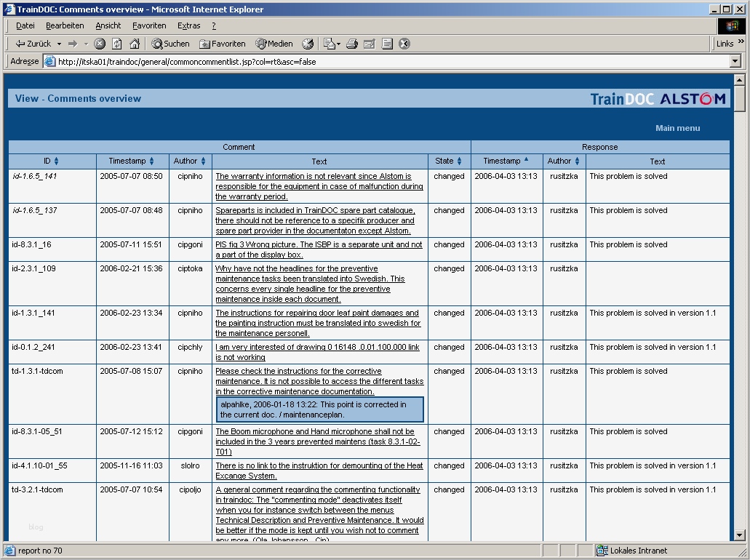Open browsing history with the clock icon
This screenshot has width=750, height=560.
308,44
